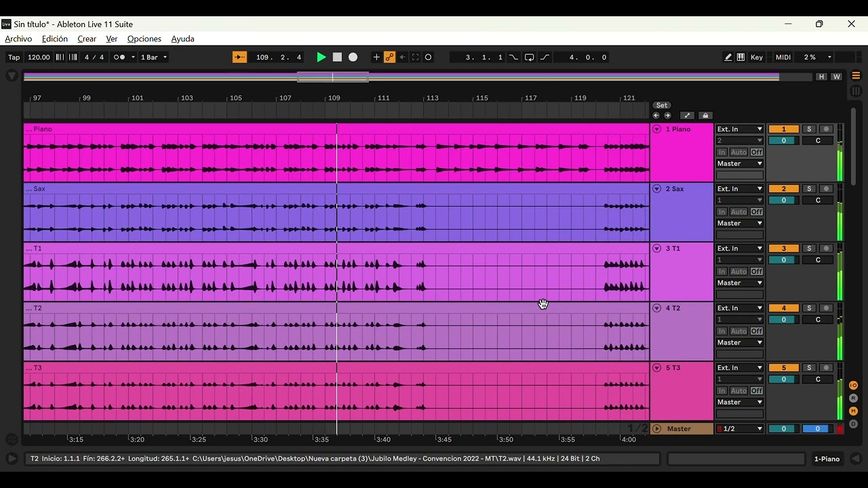Toggle Automation Arm button

389,58
